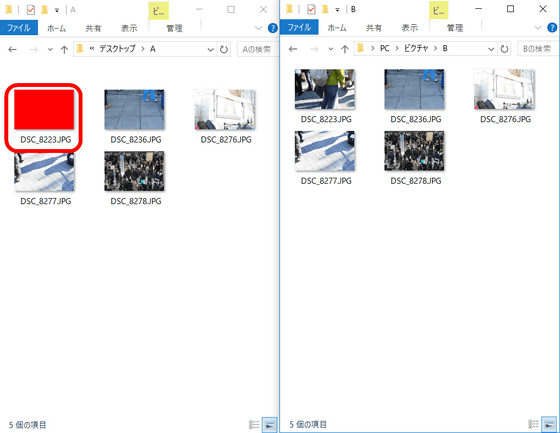This screenshot has height=433, width=560.
Task: Open 管理 tab in window B
Action: click(455, 28)
